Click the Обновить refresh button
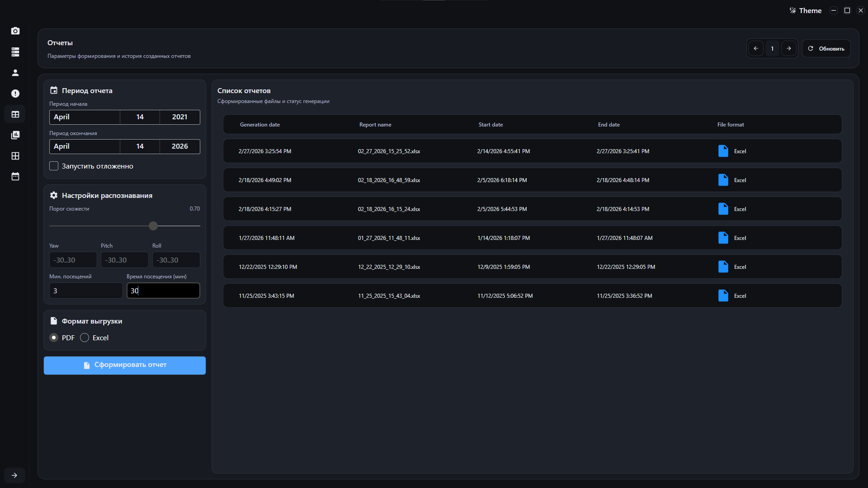This screenshot has width=868, height=488. 826,49
